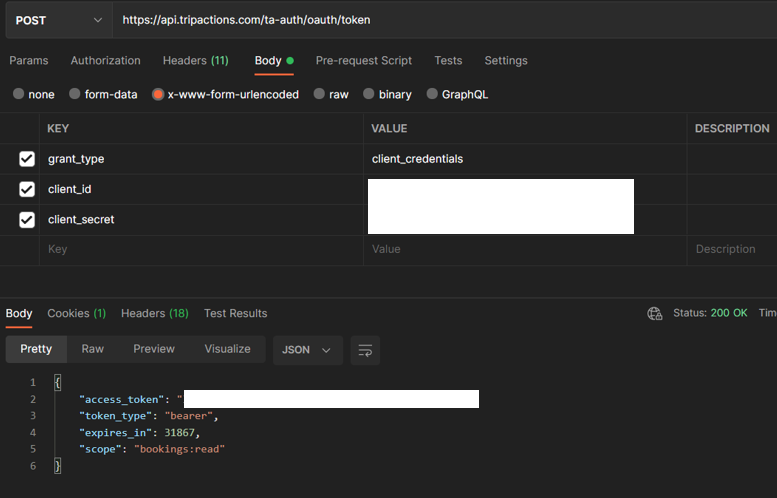Click the Status 200 OK text
Viewport: 777px width, 498px height.
point(710,313)
